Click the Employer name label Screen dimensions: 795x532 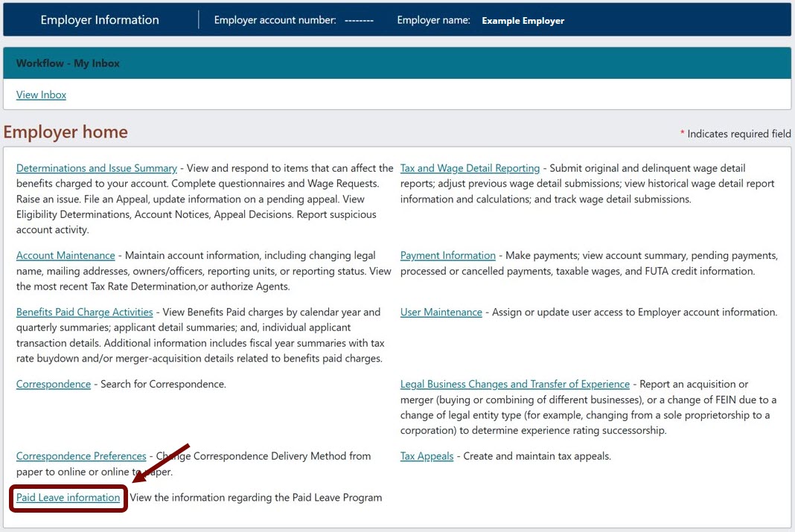click(x=433, y=20)
